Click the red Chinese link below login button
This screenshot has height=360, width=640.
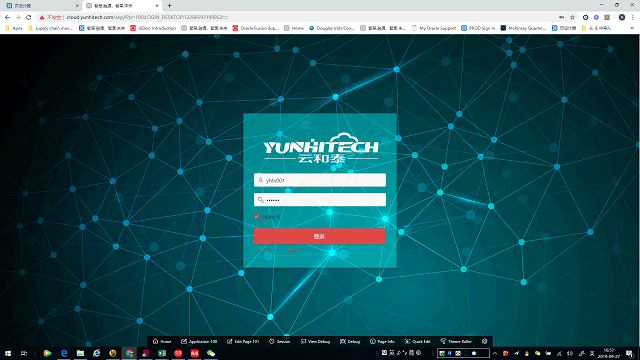click(x=267, y=251)
